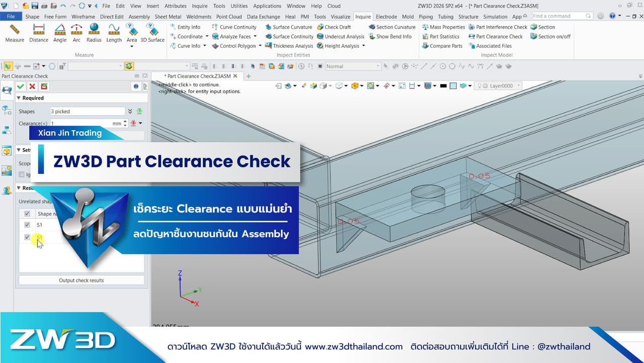Run Part Clearance Check from ribbon
644x363 pixels.
[496, 37]
